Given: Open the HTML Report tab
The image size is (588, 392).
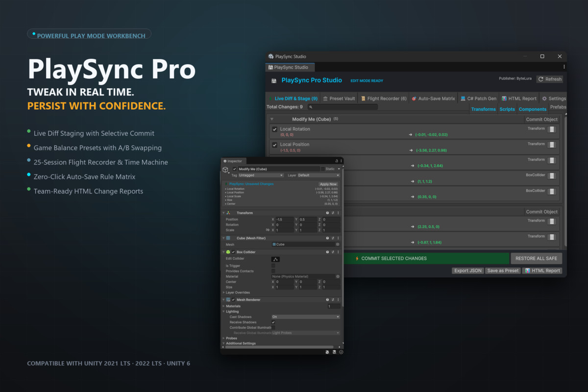Looking at the screenshot, I should pyautogui.click(x=519, y=98).
